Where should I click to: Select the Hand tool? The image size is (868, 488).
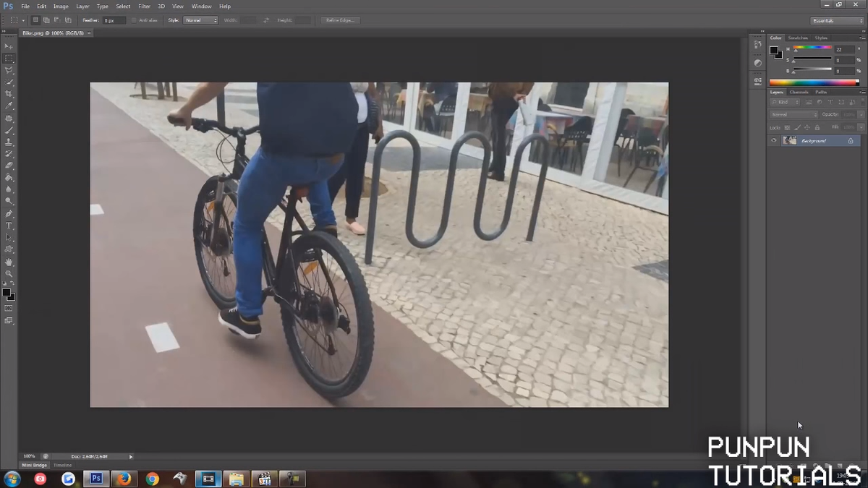[x=9, y=262]
